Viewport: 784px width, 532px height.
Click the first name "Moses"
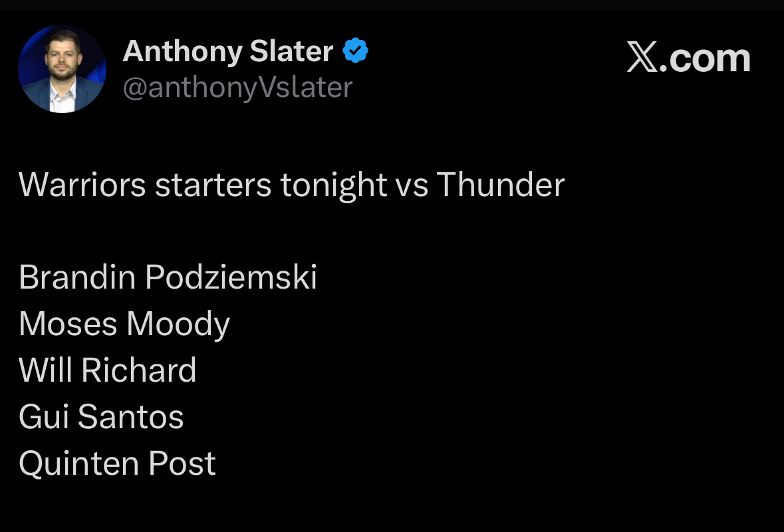pos(67,324)
